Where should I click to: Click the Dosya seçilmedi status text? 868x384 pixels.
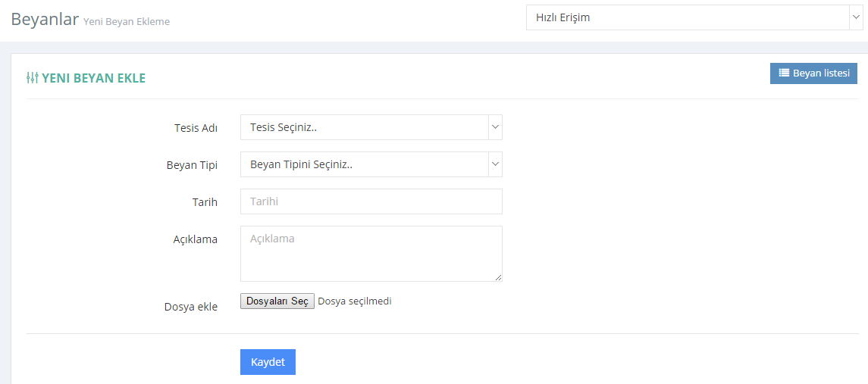click(x=355, y=301)
